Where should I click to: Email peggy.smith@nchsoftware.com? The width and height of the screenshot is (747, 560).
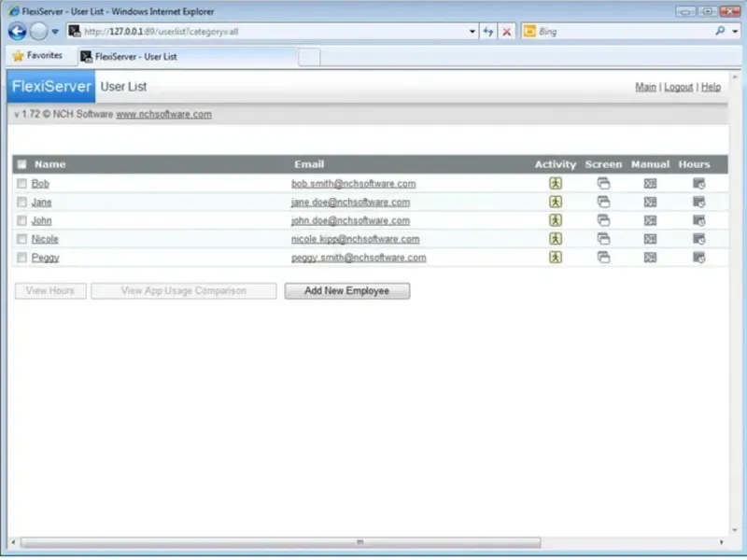coord(359,258)
